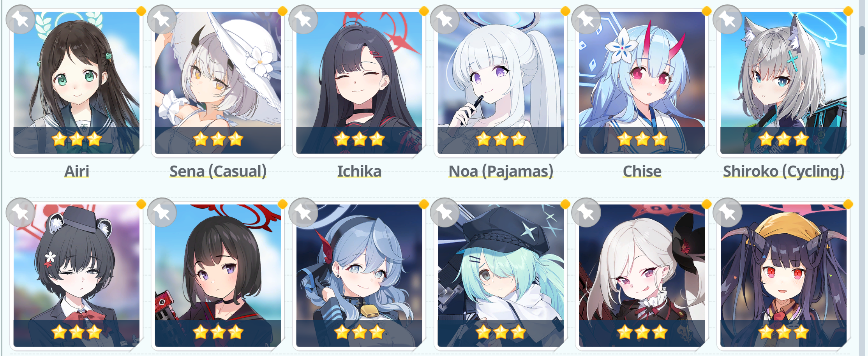
Task: Toggle pin on Ichika's card
Action: [303, 19]
